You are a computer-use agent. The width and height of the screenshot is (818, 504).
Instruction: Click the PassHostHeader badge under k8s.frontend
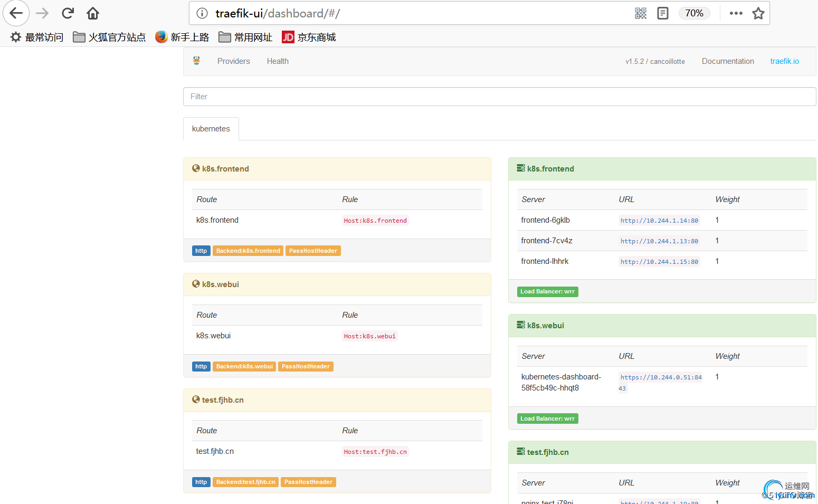[313, 251]
